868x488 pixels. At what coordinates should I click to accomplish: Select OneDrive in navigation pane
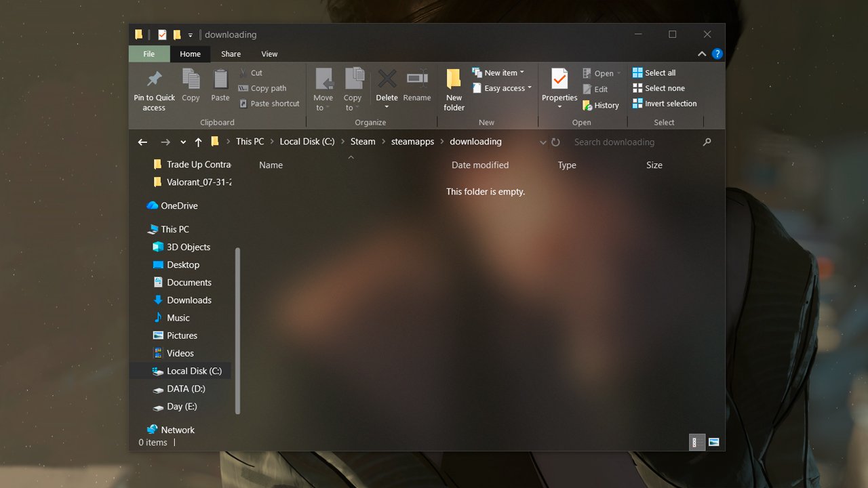coord(172,205)
